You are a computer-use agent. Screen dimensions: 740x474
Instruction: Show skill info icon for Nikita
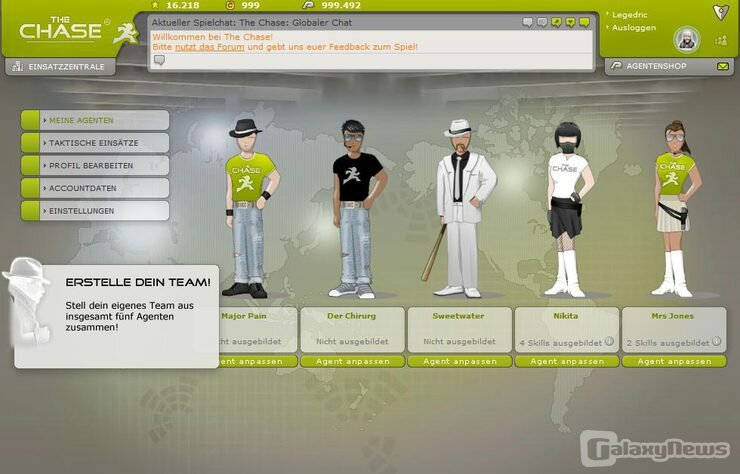[x=609, y=341]
